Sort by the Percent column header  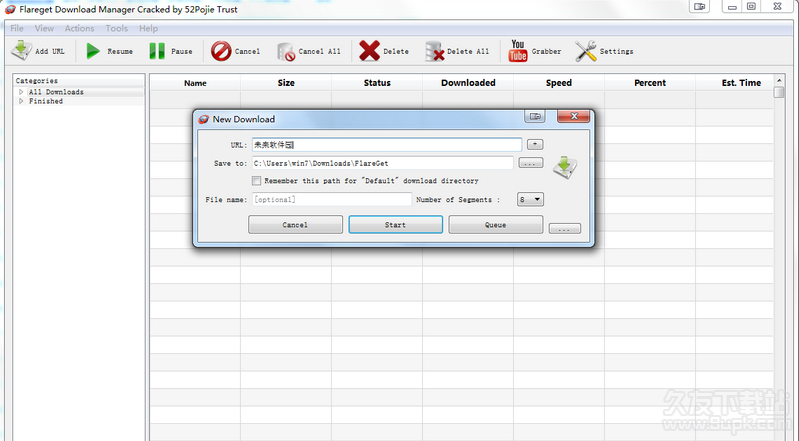pos(650,83)
